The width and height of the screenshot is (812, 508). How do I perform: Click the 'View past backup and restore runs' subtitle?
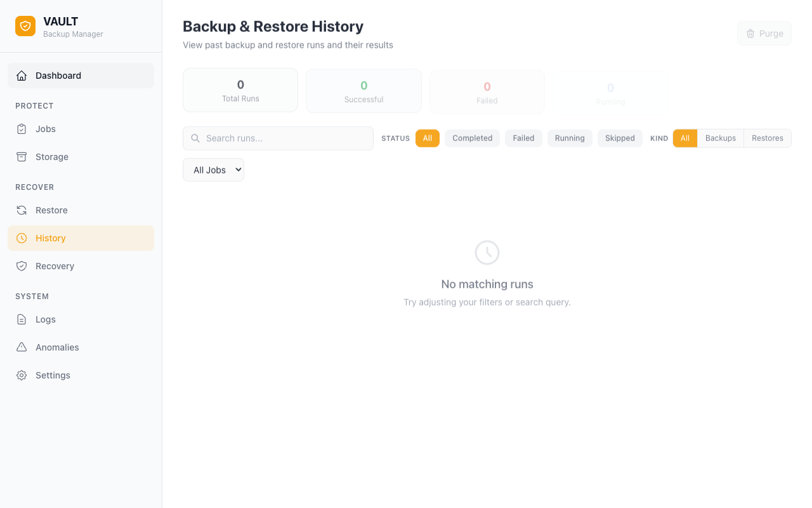288,45
